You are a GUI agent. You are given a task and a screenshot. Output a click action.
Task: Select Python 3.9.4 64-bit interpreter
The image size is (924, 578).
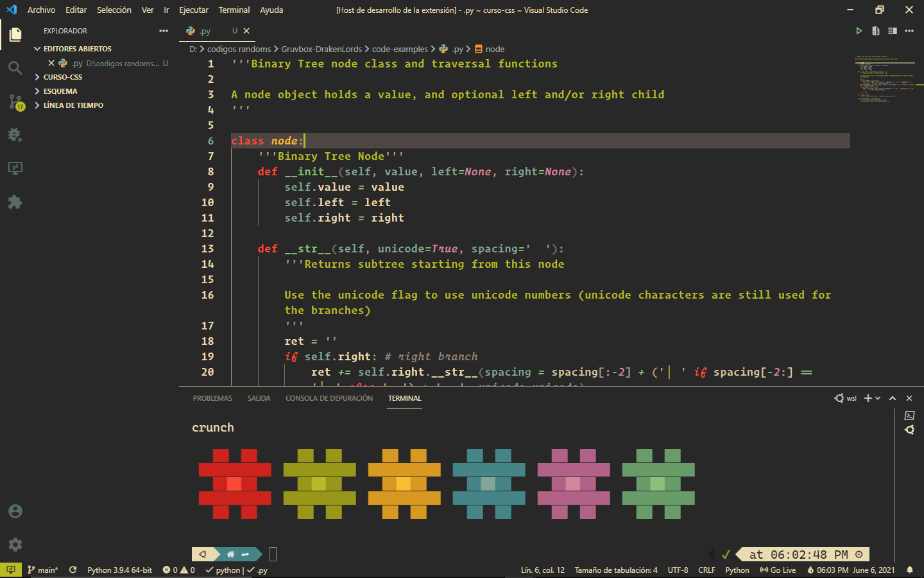point(119,570)
